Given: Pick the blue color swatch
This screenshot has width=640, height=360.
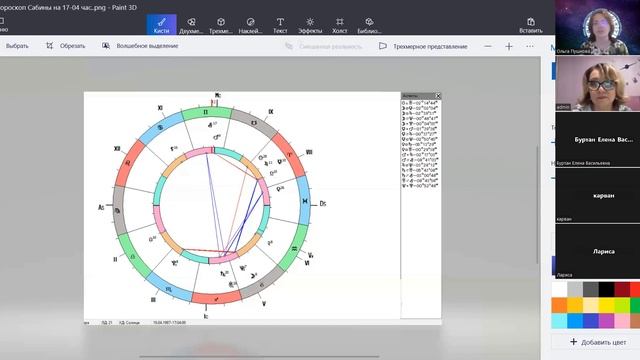Looking at the screenshot, I should point(575,321).
